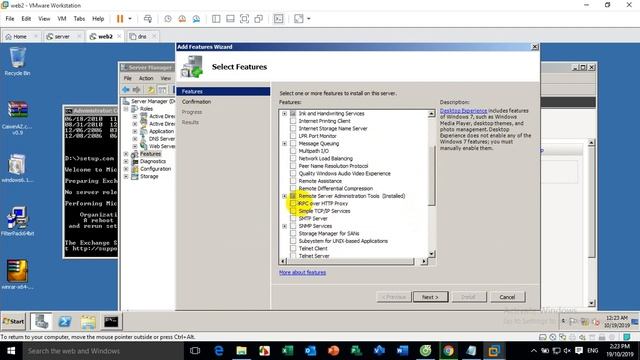
Task: Check Storage Manager for SANs feature
Action: click(293, 233)
